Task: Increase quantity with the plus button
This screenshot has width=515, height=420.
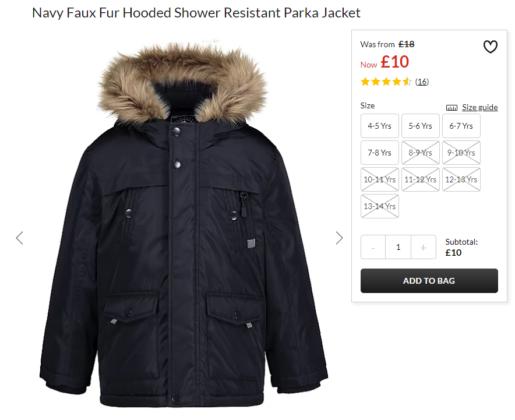Action: (424, 247)
